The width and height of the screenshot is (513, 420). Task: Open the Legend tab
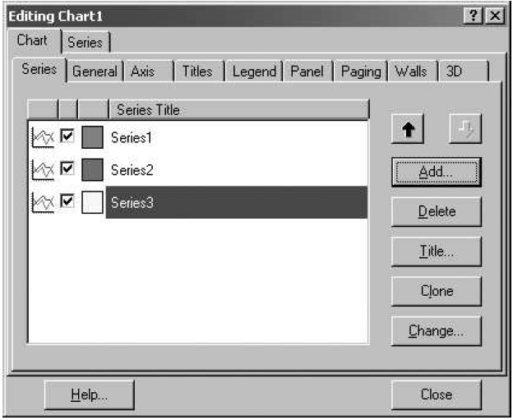[x=254, y=72]
